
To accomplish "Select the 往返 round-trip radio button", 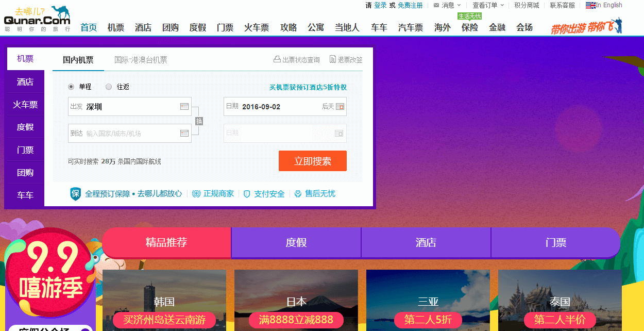I will click(x=109, y=86).
